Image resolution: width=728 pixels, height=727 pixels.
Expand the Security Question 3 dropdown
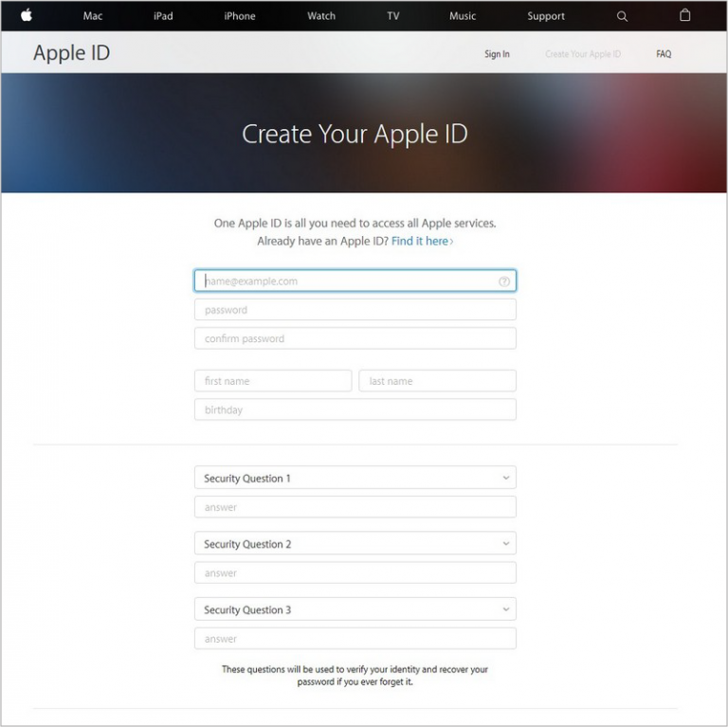click(355, 609)
